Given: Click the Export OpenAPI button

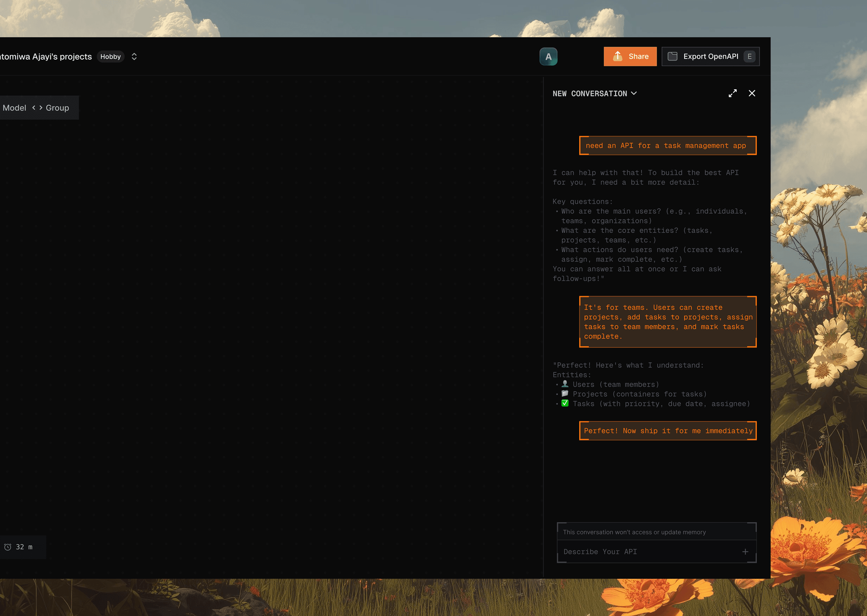Looking at the screenshot, I should pyautogui.click(x=710, y=56).
